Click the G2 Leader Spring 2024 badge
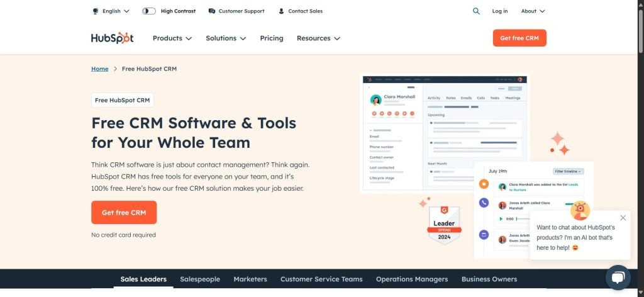 [x=444, y=225]
